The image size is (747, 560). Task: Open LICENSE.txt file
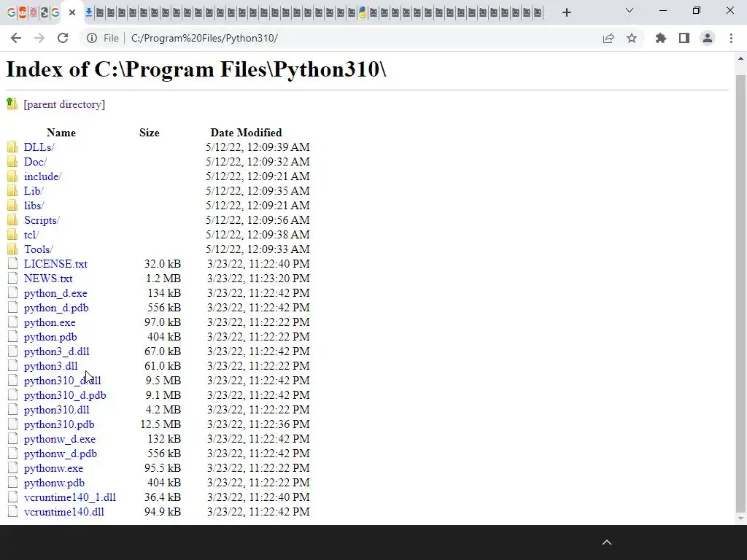(55, 264)
